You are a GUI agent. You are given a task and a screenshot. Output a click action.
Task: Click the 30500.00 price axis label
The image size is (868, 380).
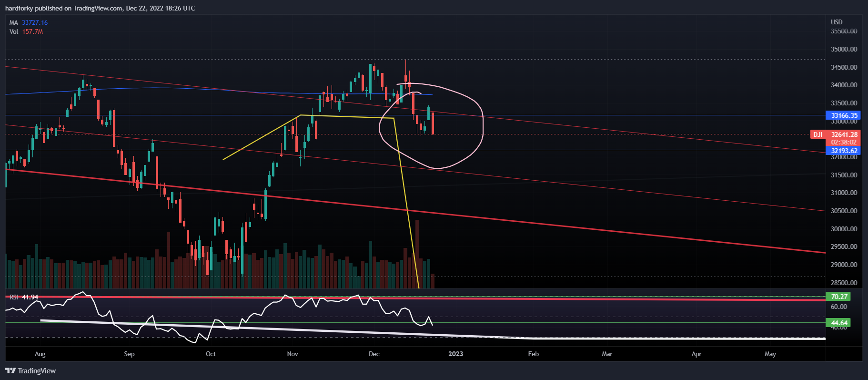point(844,211)
